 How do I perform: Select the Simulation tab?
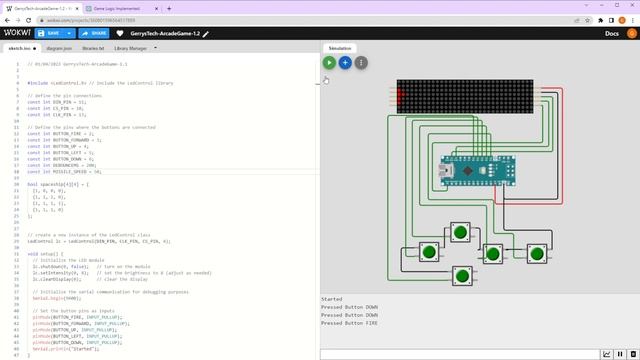tap(340, 48)
